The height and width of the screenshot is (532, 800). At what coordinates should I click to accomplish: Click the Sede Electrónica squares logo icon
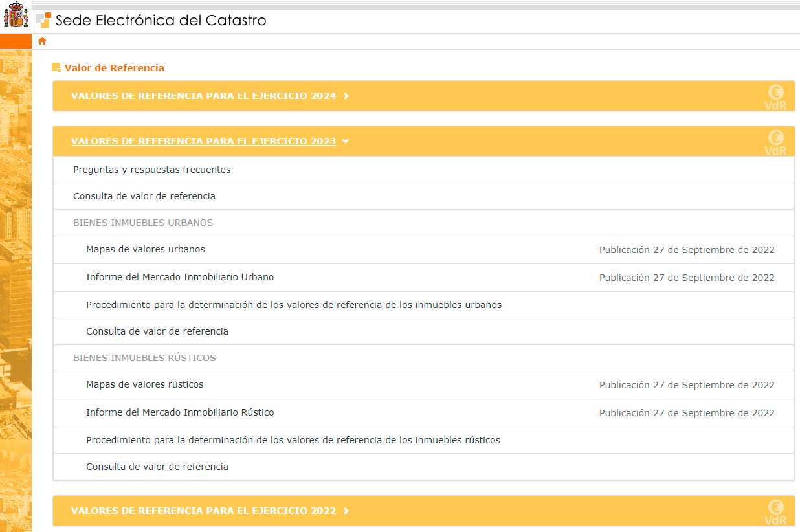click(43, 20)
